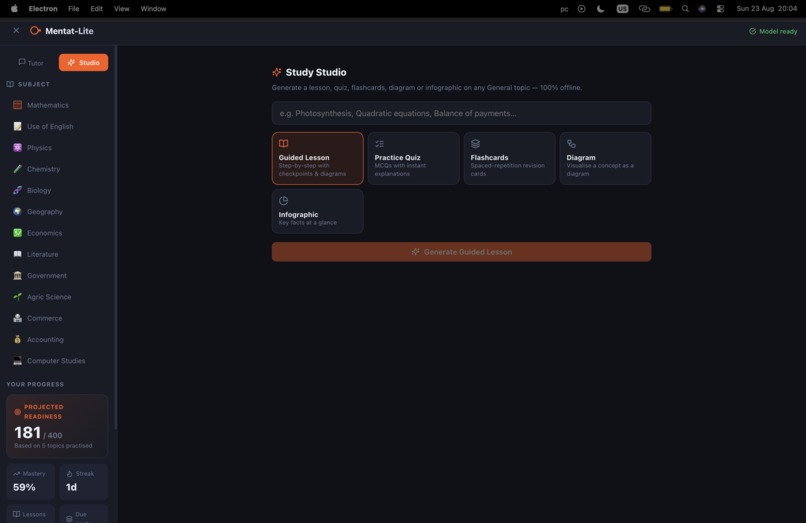Click the US input source icon

[622, 9]
